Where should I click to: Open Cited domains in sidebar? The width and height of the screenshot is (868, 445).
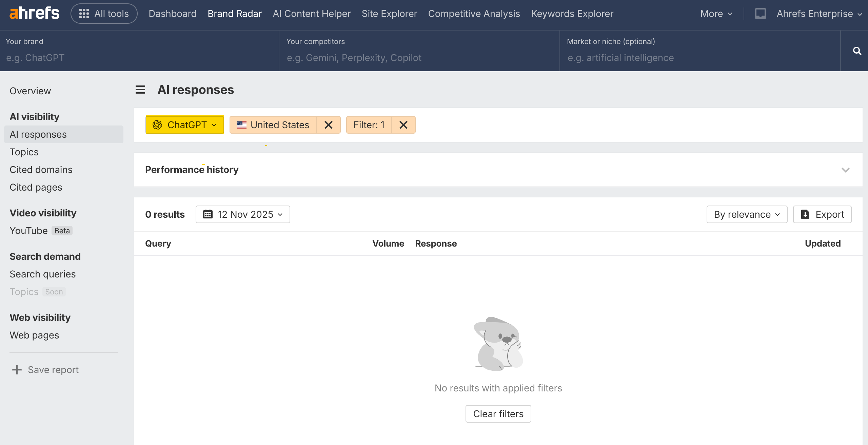tap(41, 170)
